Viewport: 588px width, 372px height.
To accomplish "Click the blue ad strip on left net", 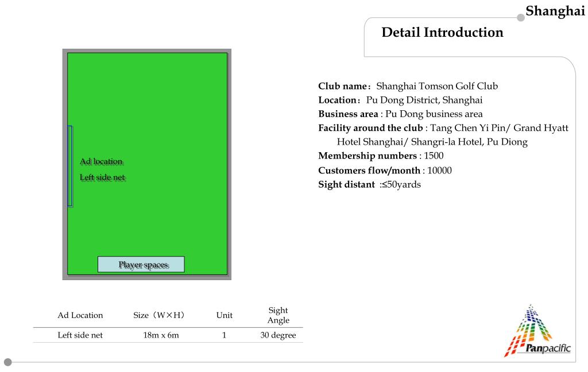I will pyautogui.click(x=69, y=166).
